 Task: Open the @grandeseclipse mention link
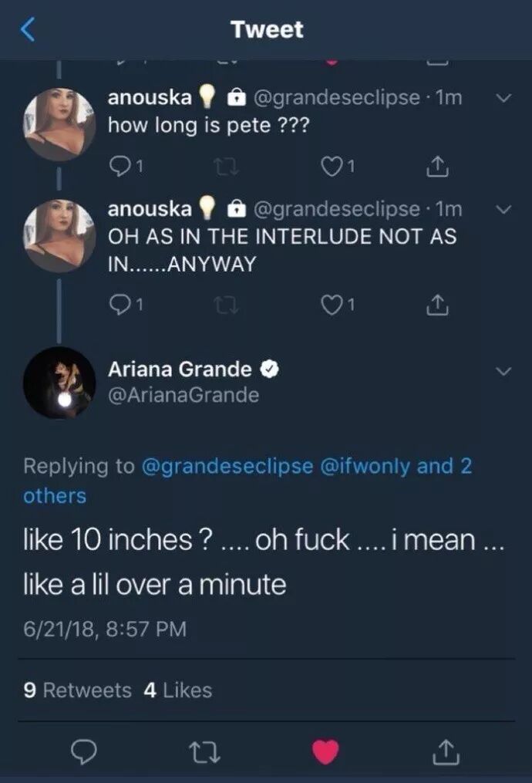coord(227,466)
